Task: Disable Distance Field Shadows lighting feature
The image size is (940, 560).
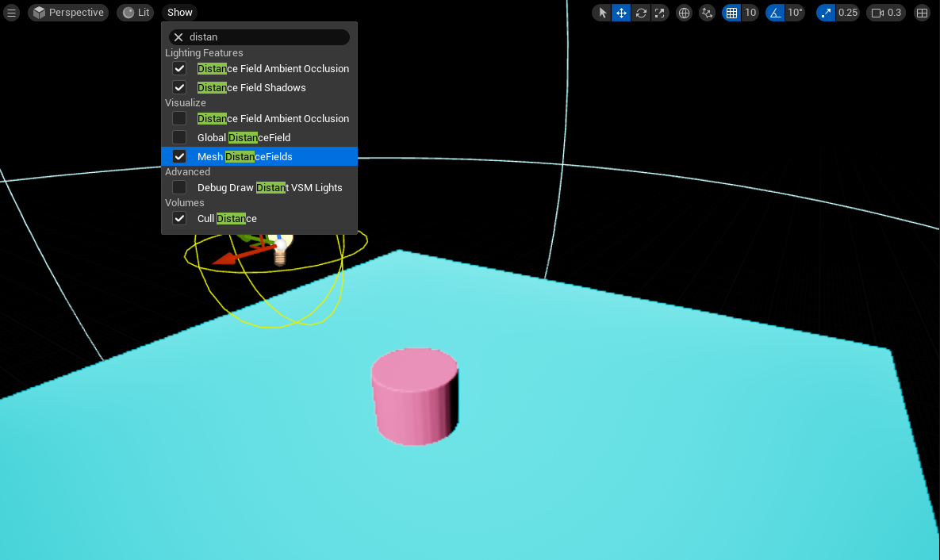Action: (x=179, y=88)
